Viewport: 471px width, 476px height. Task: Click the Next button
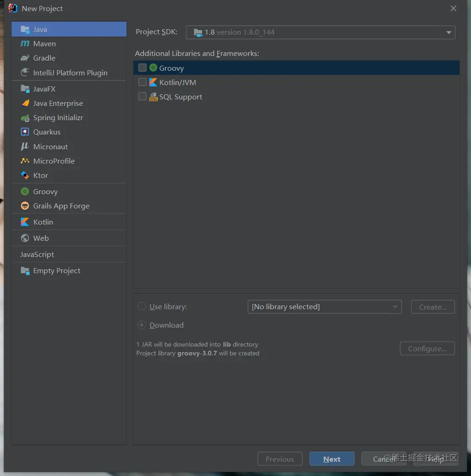tap(332, 459)
